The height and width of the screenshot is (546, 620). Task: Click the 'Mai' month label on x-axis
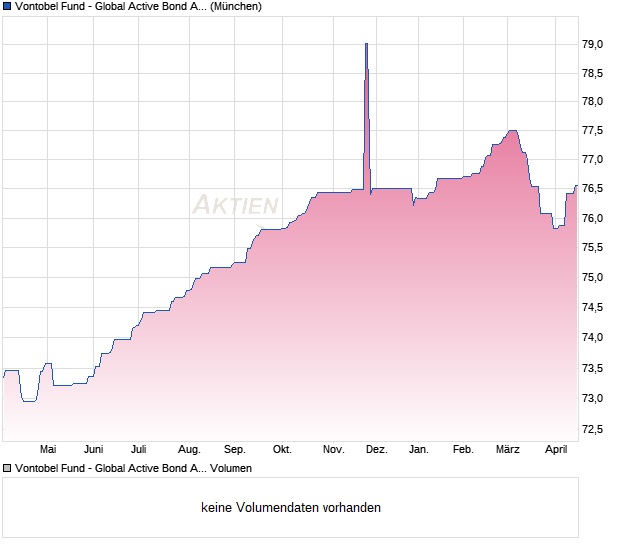[x=48, y=449]
